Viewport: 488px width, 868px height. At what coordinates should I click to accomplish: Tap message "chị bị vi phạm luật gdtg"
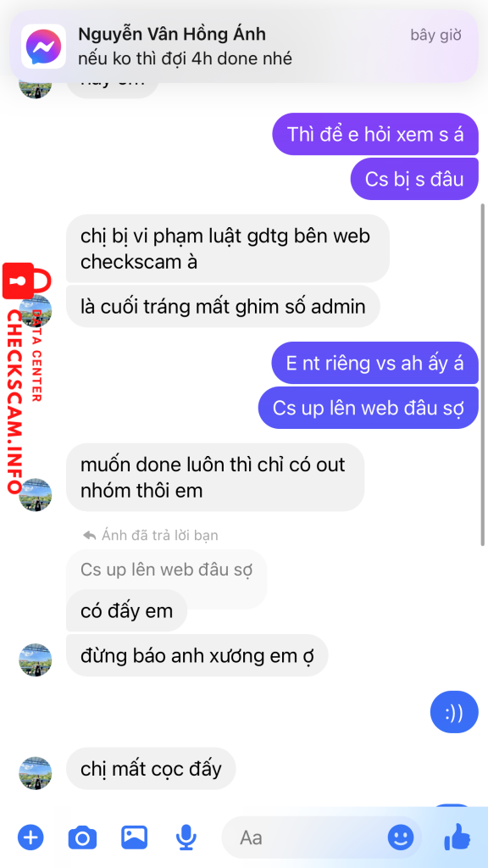(228, 248)
